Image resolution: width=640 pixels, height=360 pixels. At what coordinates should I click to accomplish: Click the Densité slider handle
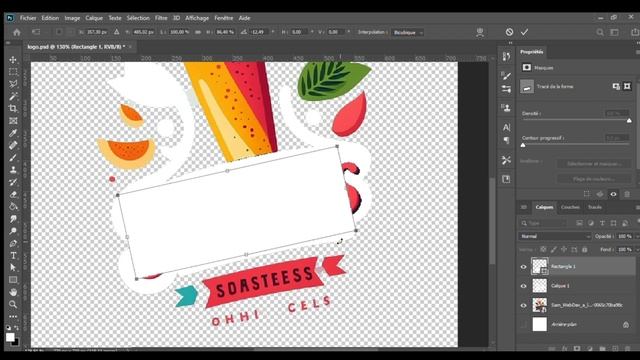[629, 120]
